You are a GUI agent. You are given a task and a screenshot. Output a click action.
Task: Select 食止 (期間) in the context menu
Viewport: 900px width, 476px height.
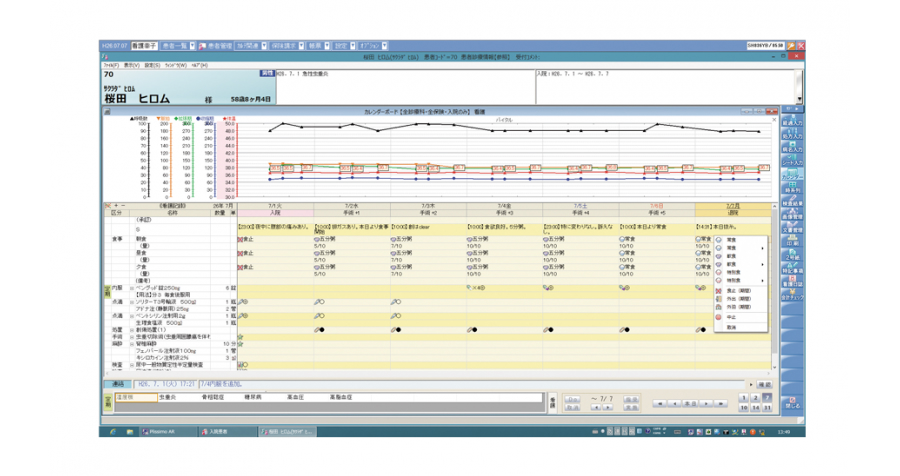click(740, 291)
